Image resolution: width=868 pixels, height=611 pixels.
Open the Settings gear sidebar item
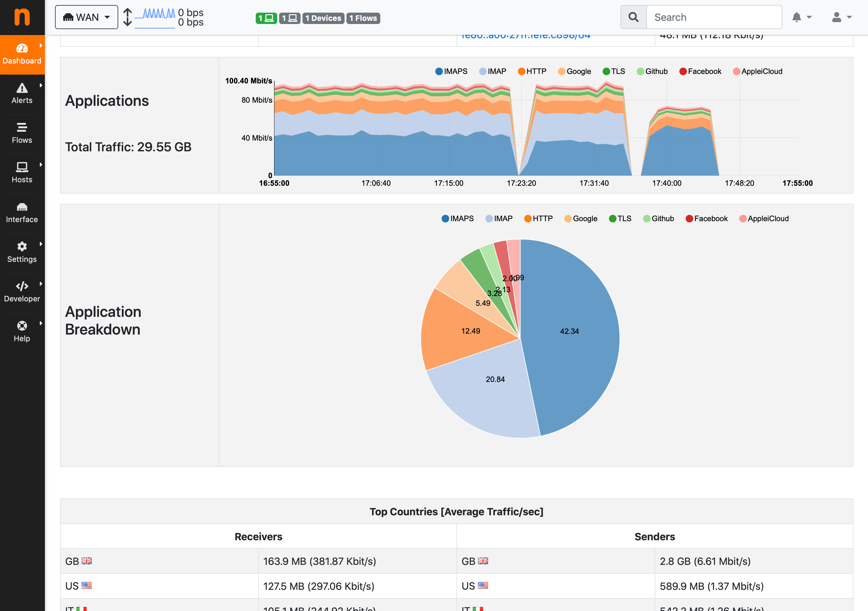(x=22, y=252)
